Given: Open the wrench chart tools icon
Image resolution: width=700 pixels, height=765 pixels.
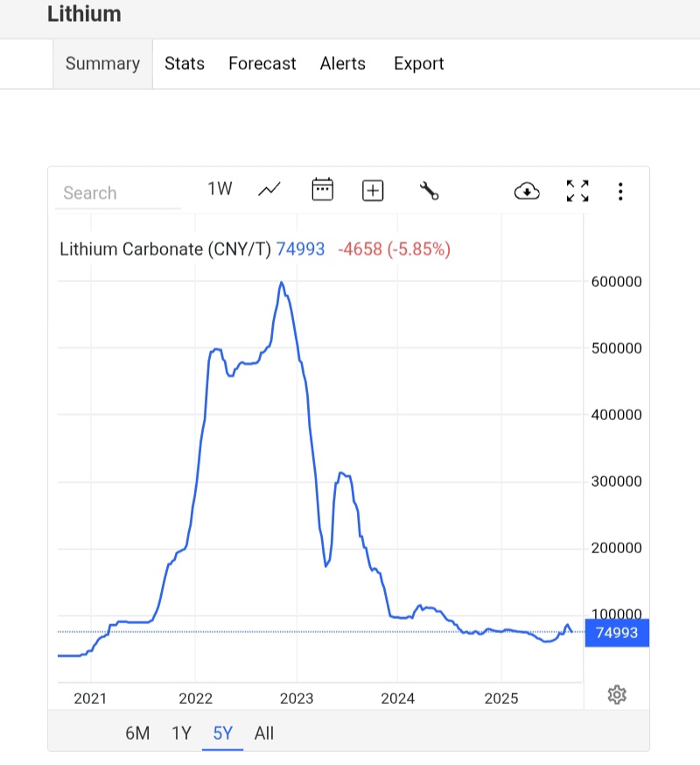Looking at the screenshot, I should coord(429,190).
